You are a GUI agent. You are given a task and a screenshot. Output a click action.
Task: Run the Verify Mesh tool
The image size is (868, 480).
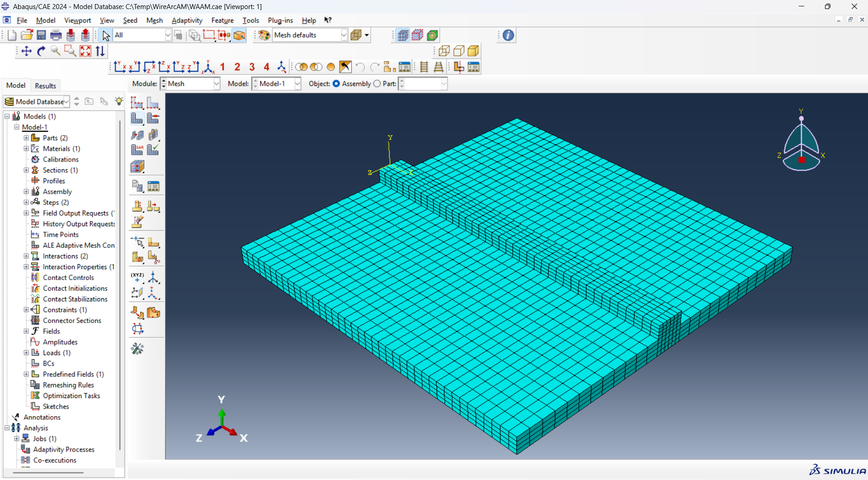point(153,149)
